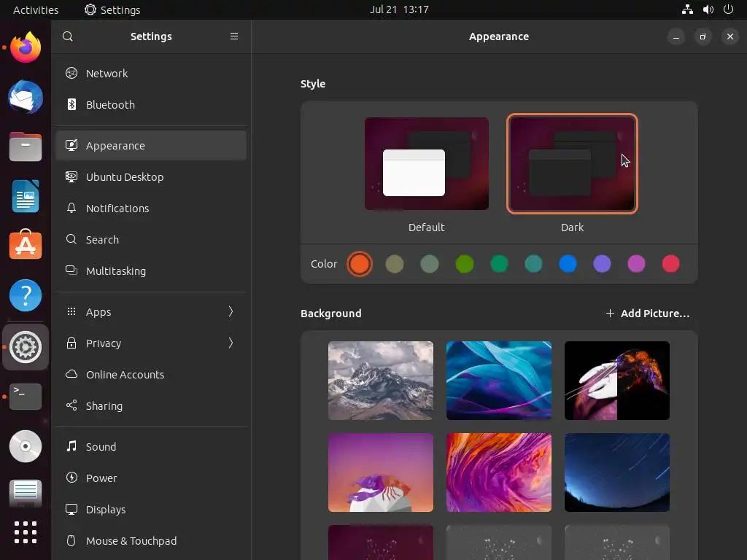Open the text editor dock icon
The image size is (747, 560).
pos(26,493)
